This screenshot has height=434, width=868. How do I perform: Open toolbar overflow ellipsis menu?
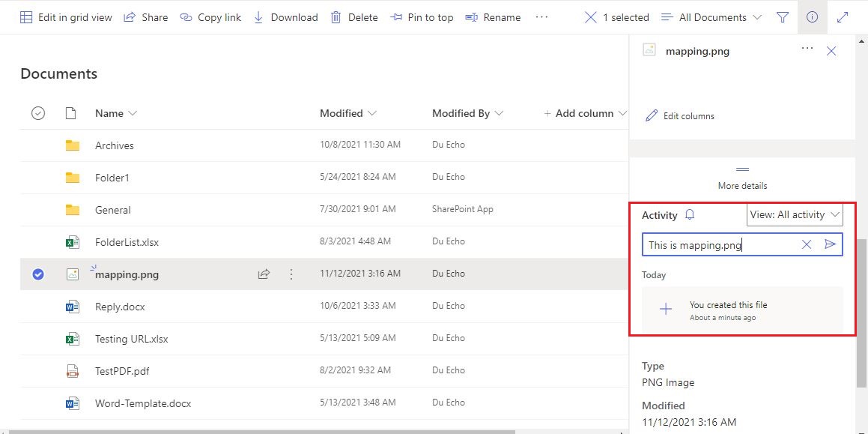click(541, 17)
